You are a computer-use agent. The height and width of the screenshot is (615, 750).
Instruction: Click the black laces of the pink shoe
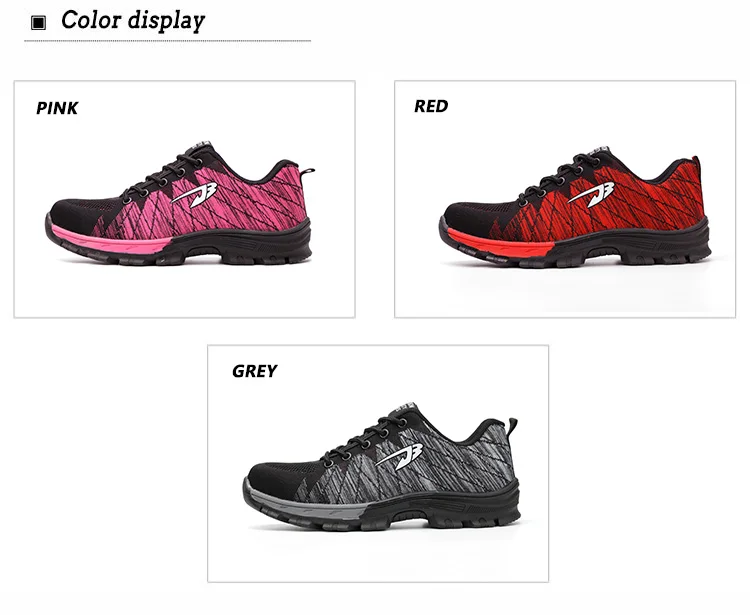(162, 175)
